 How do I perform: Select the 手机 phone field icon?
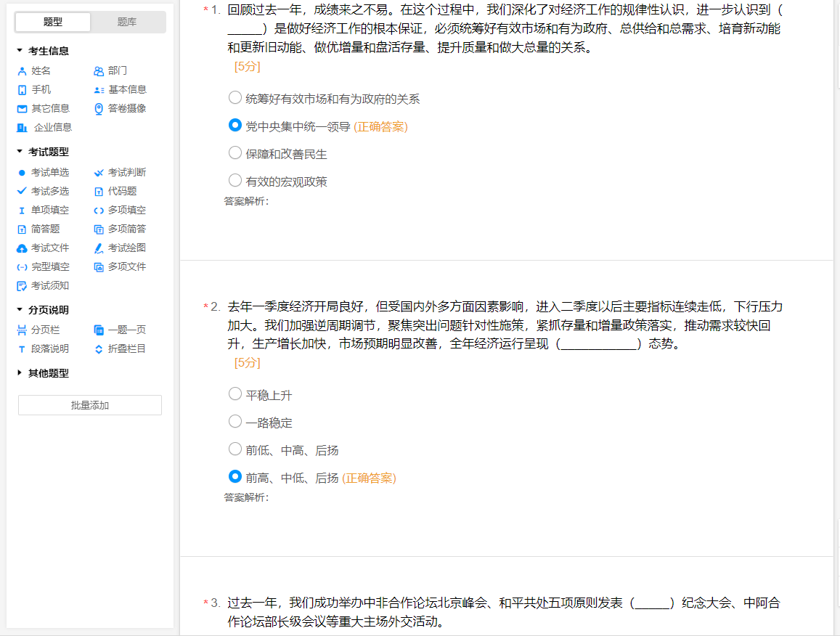(22, 90)
